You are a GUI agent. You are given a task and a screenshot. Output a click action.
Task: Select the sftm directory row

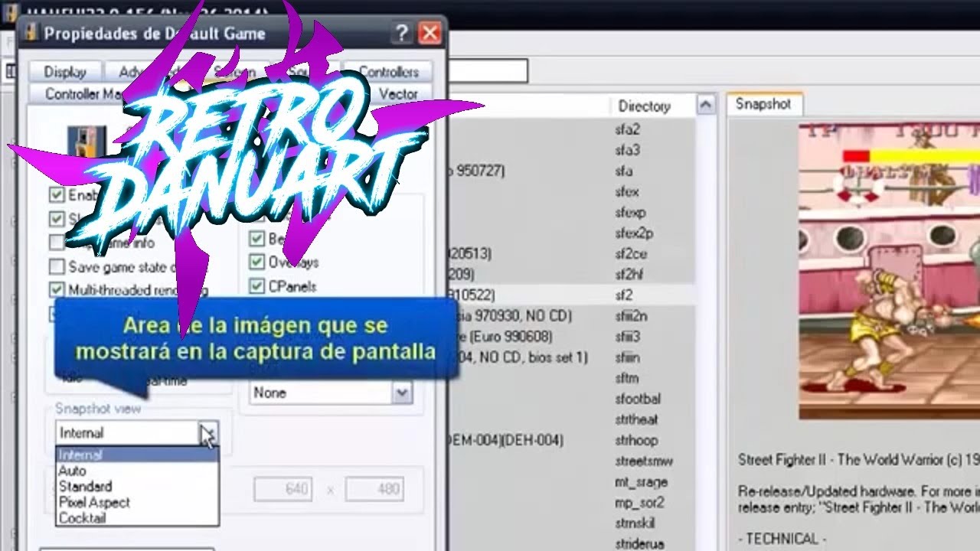click(626, 378)
